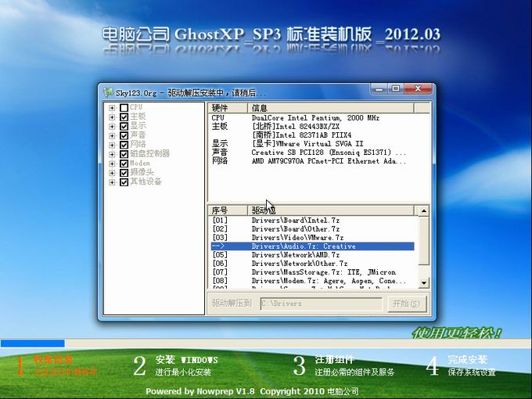Expand the 其他设备 tree node
Screen dimensions: 532x399
point(112,182)
